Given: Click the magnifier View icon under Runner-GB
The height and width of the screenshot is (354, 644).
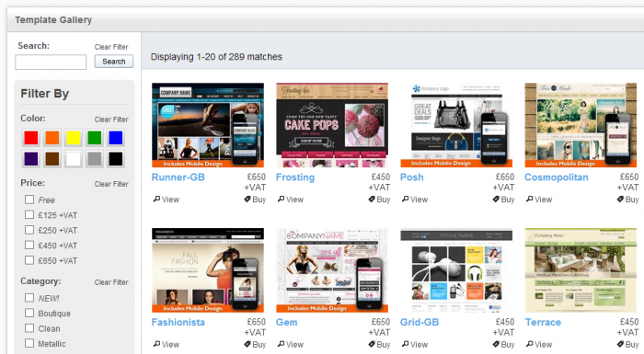Looking at the screenshot, I should click(x=156, y=200).
